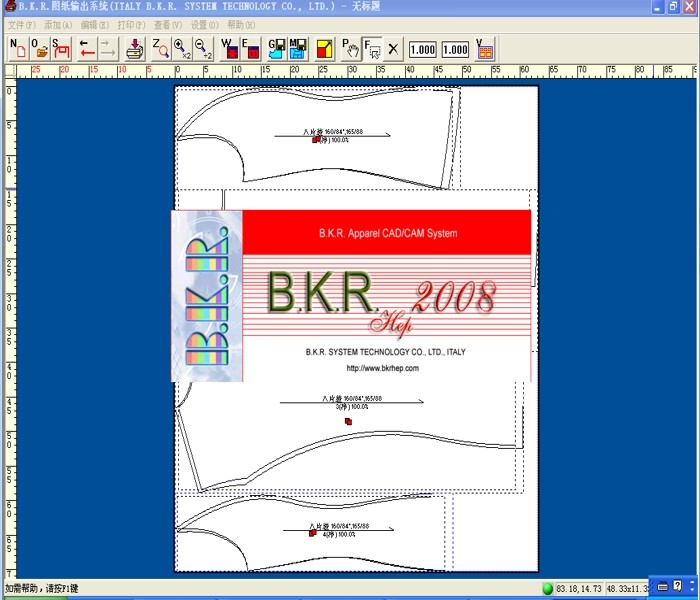
Task: Click the help question icon in language bar
Action: point(678,586)
